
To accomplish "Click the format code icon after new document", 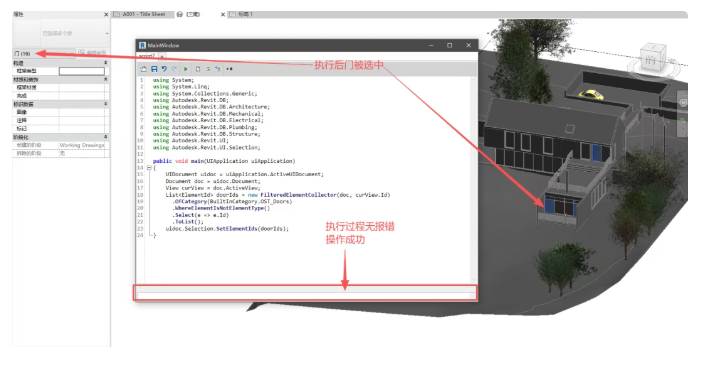I will (x=208, y=69).
